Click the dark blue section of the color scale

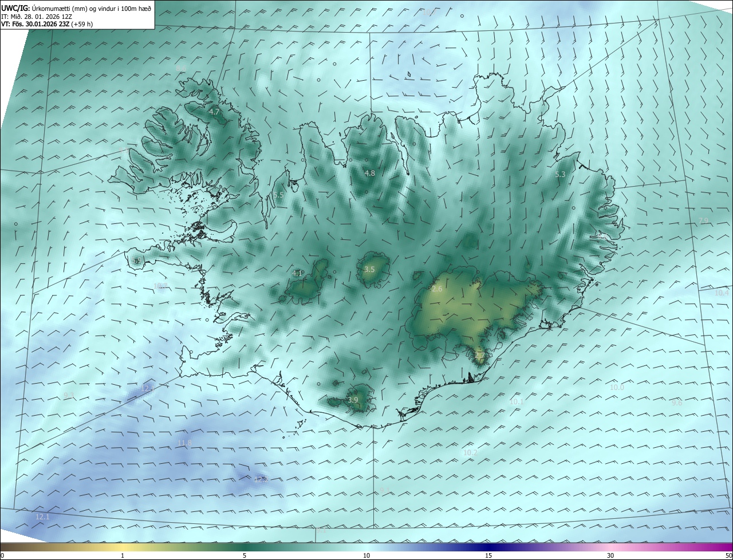(490, 547)
